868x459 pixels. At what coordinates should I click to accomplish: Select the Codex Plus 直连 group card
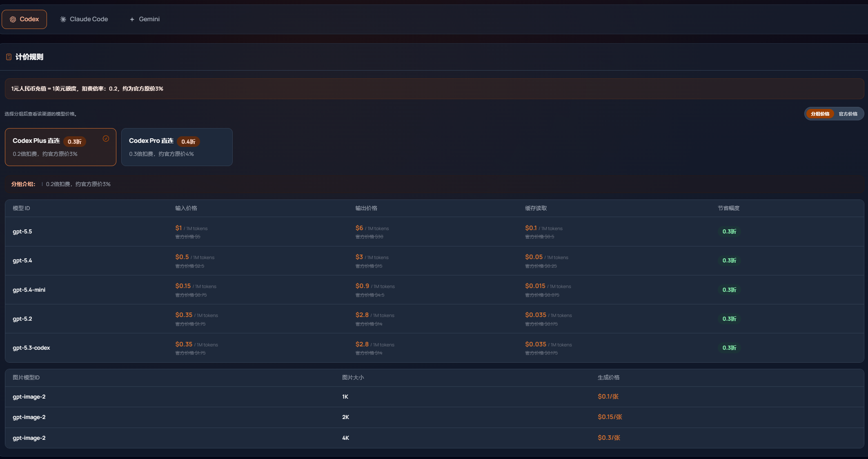[x=60, y=147]
